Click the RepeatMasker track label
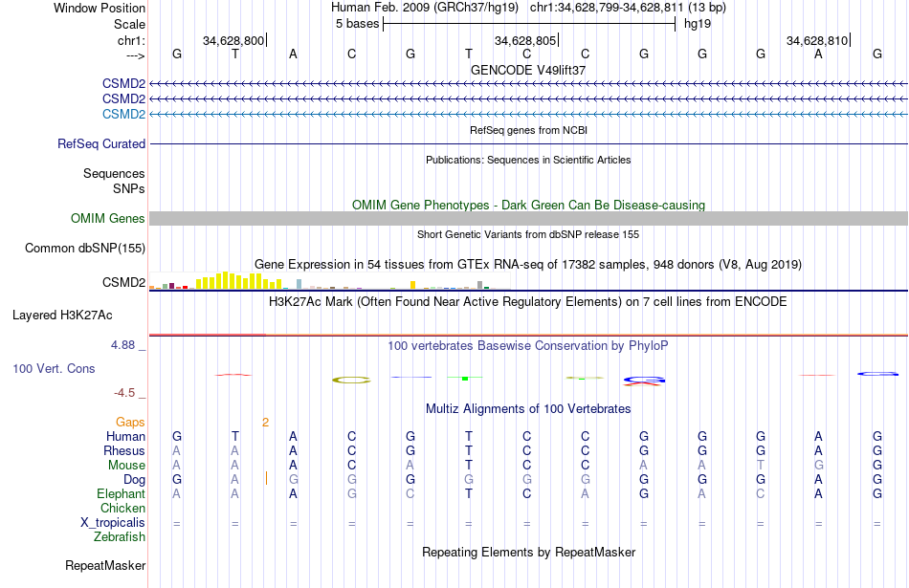The image size is (909, 588). 105,565
